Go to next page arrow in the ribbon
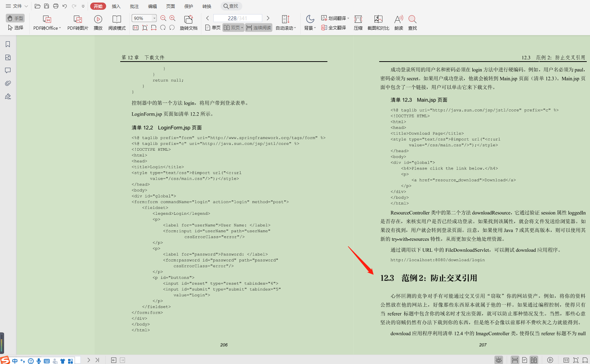 (268, 18)
